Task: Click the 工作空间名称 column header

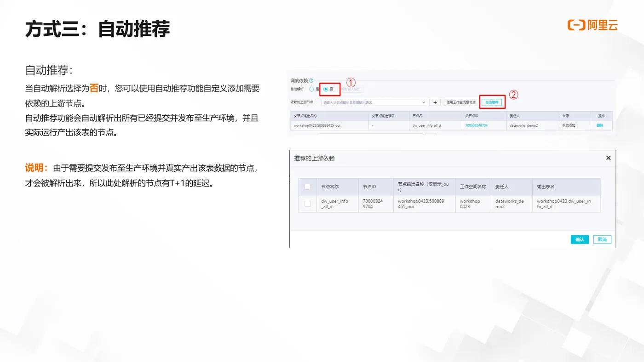Action: [473, 187]
